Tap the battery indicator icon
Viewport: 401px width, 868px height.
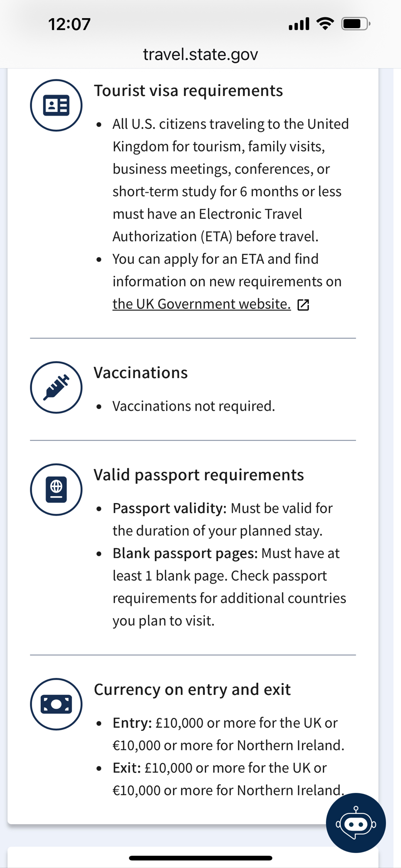click(x=355, y=23)
